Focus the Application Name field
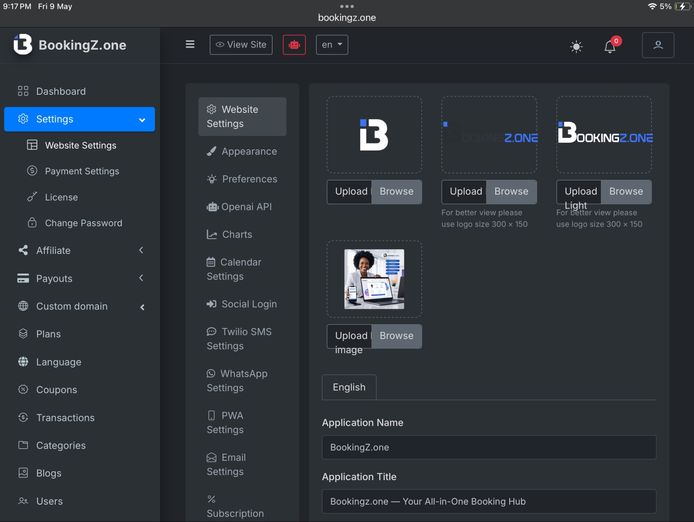Screen dimensions: 694x522 point(489,447)
